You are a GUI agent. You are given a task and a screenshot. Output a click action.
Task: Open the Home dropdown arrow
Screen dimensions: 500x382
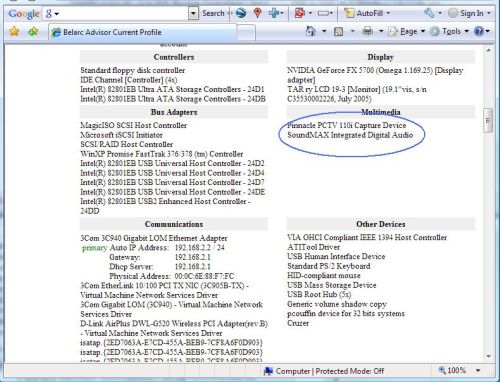point(324,32)
